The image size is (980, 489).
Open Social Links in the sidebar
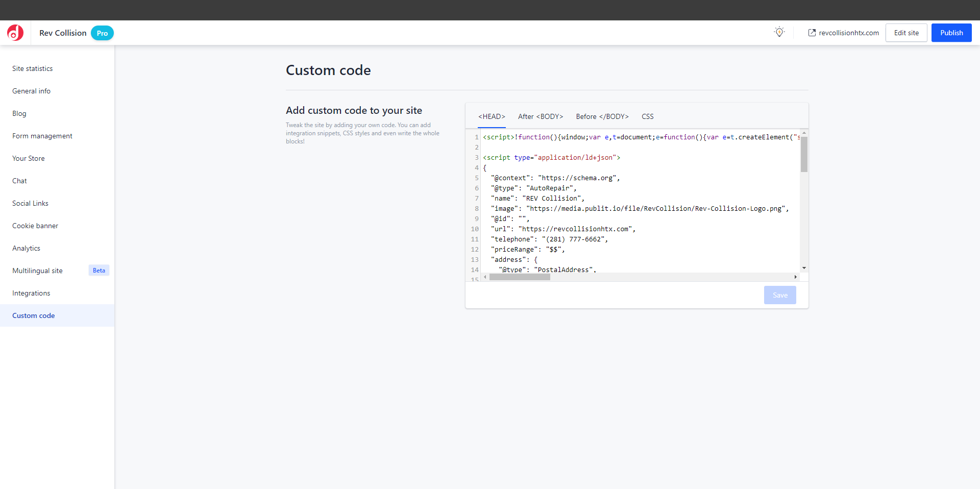pos(57,203)
